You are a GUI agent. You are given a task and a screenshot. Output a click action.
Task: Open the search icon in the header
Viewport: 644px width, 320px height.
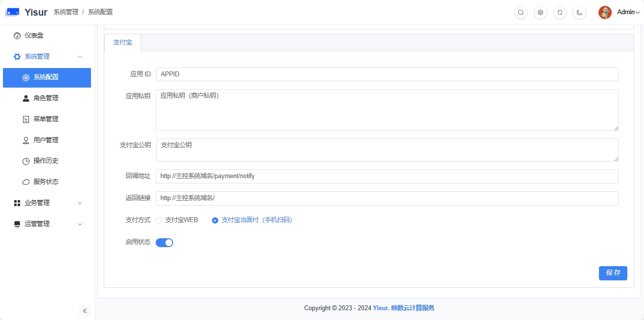[x=521, y=12]
